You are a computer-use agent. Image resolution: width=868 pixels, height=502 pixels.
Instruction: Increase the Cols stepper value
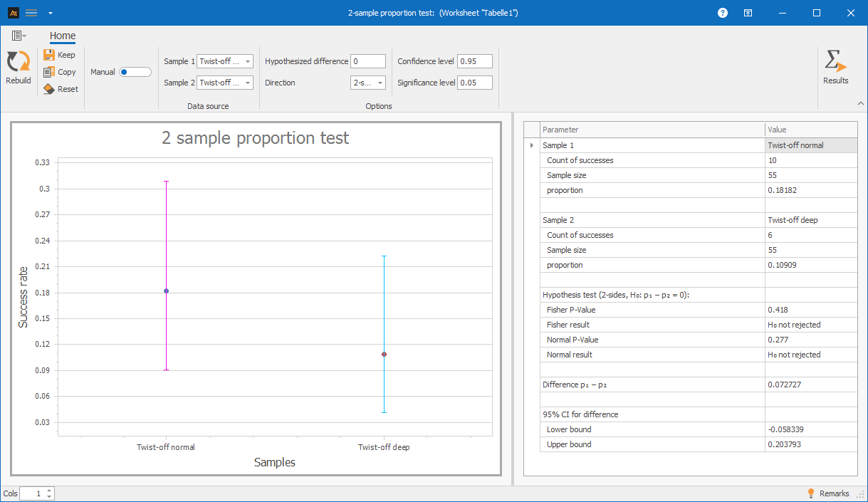pyautogui.click(x=49, y=491)
